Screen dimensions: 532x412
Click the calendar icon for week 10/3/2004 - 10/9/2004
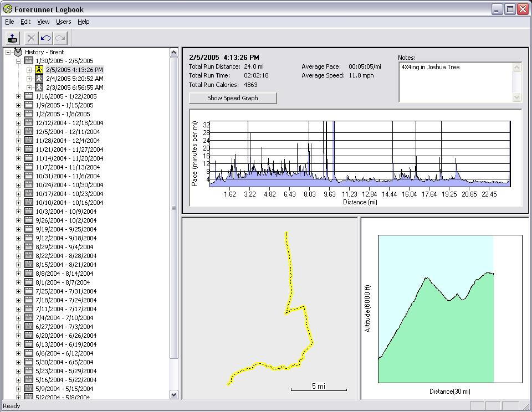point(29,211)
